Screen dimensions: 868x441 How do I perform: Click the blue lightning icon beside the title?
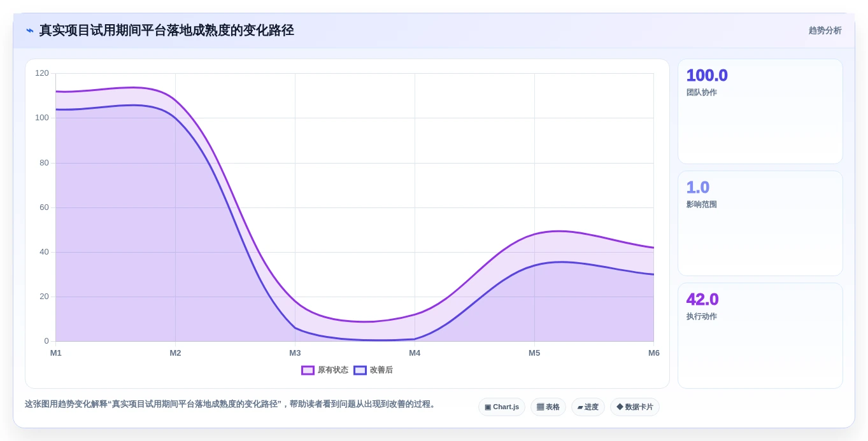[x=30, y=31]
